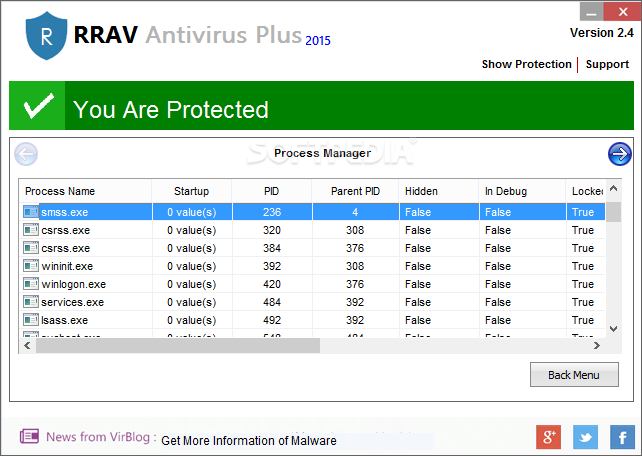This screenshot has height=456, width=642.
Task: Sort by Process Name column header
Action: 85,191
